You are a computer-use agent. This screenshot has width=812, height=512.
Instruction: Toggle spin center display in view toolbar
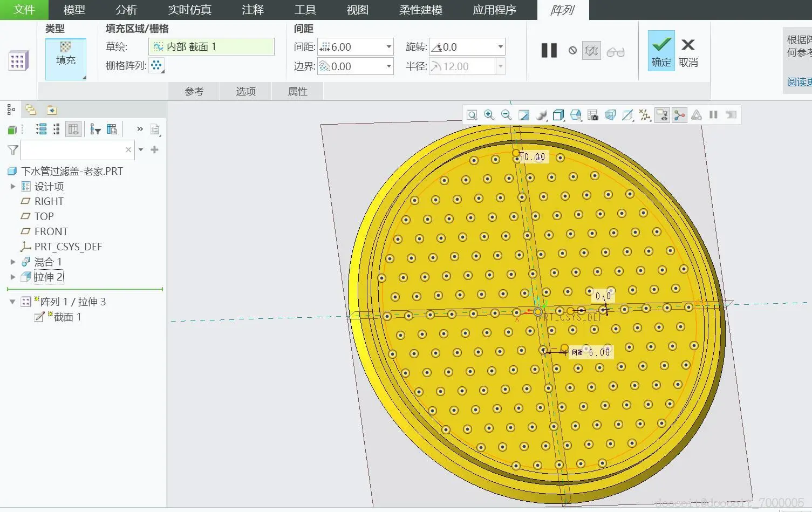click(x=679, y=115)
